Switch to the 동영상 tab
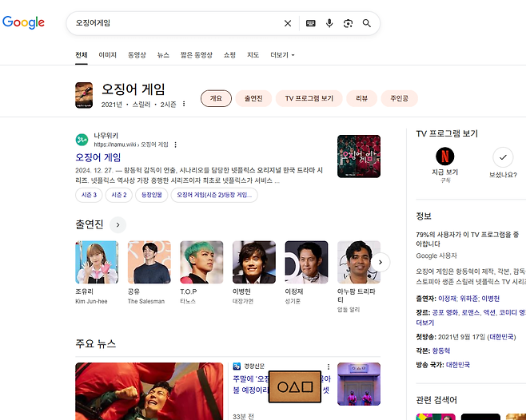Image resolution: width=526 pixels, height=420 pixels. click(x=137, y=55)
